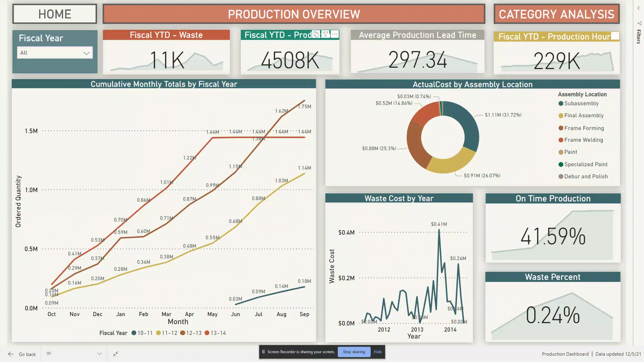
Task: Select the Subassembly color swatch in the legend
Action: click(x=560, y=103)
